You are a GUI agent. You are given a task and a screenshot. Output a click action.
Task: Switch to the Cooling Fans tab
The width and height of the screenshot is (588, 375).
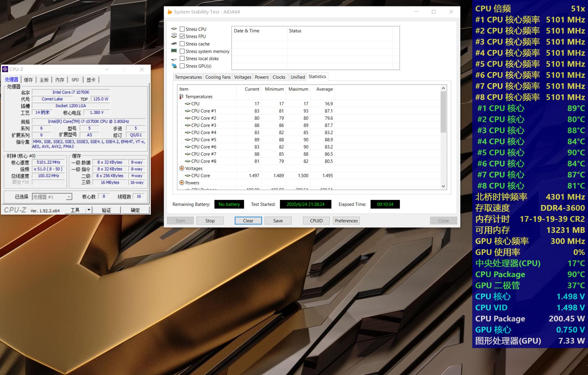pyautogui.click(x=218, y=77)
